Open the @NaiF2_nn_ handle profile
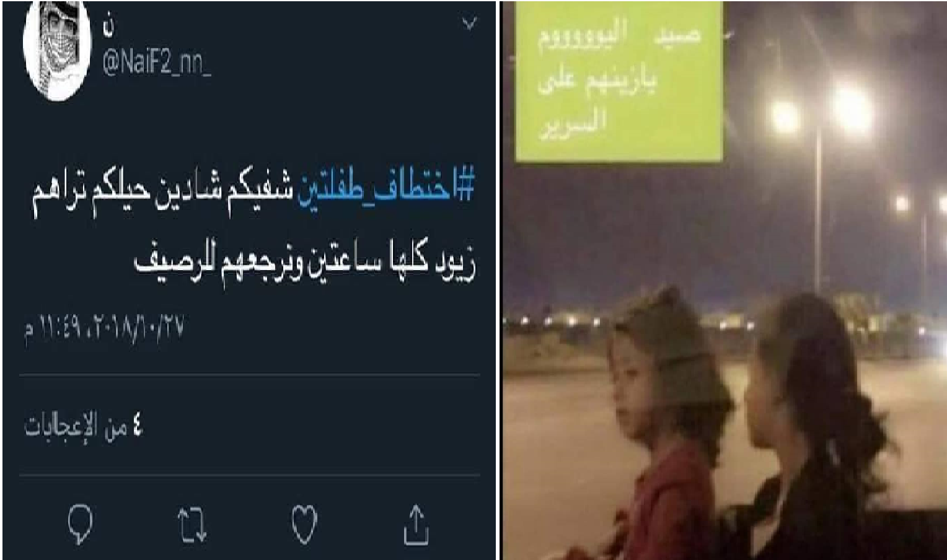Image resolution: width=947 pixels, height=560 pixels. (x=156, y=63)
